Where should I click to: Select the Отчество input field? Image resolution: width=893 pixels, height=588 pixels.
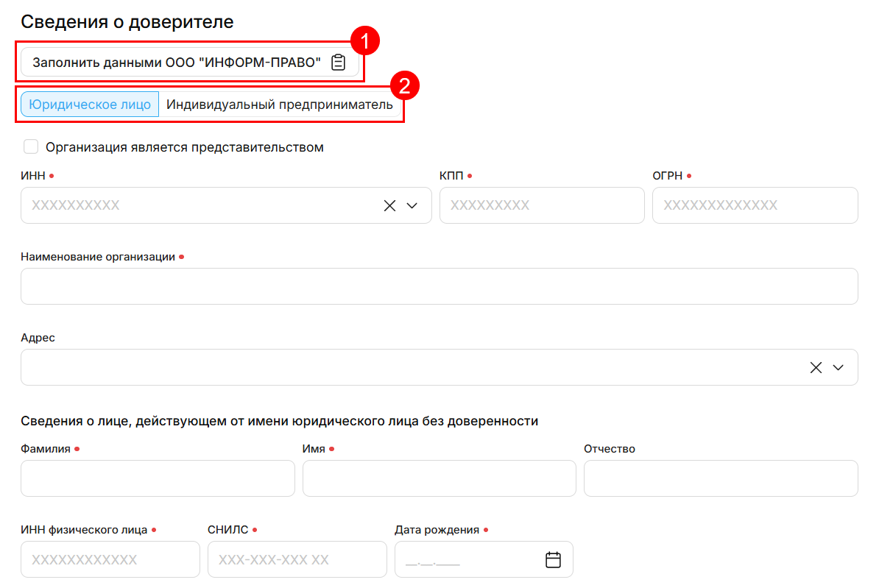coord(720,478)
